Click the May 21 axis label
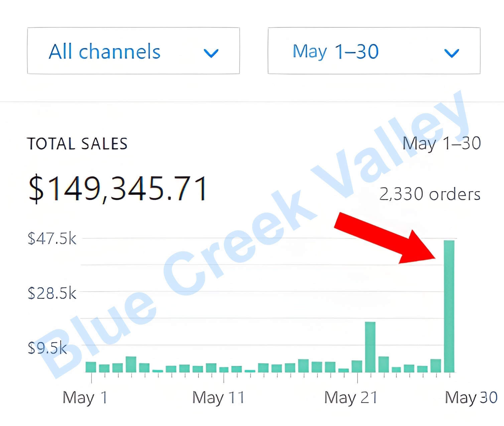 pyautogui.click(x=351, y=398)
